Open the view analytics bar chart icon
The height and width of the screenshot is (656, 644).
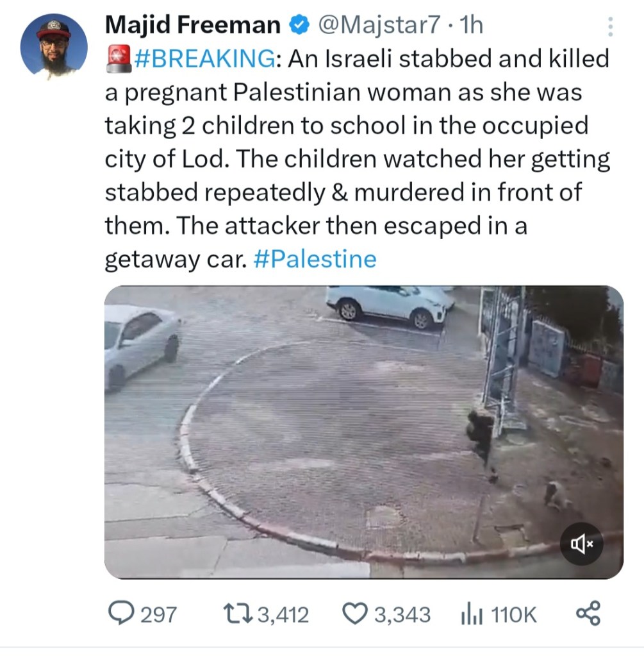pyautogui.click(x=471, y=614)
